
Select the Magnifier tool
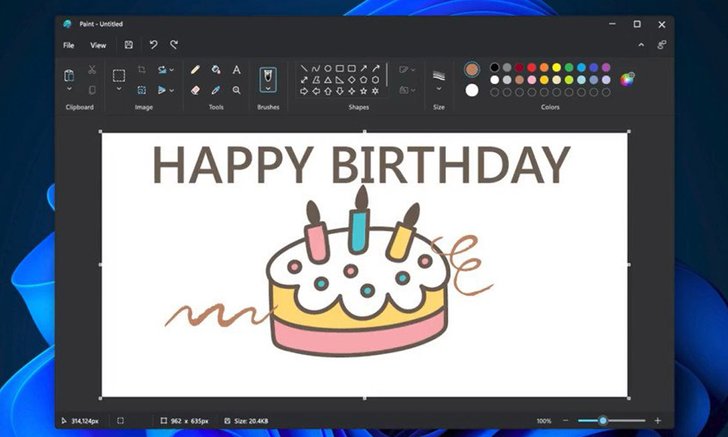point(236,90)
